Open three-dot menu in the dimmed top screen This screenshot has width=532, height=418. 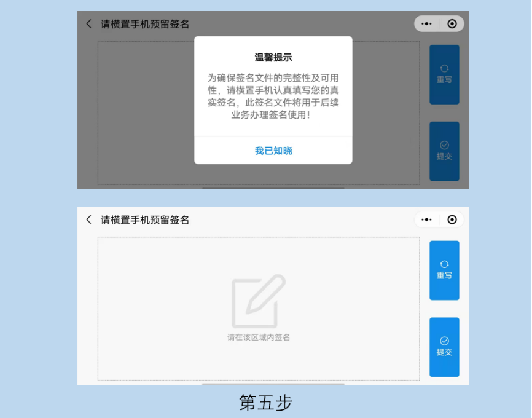click(426, 24)
